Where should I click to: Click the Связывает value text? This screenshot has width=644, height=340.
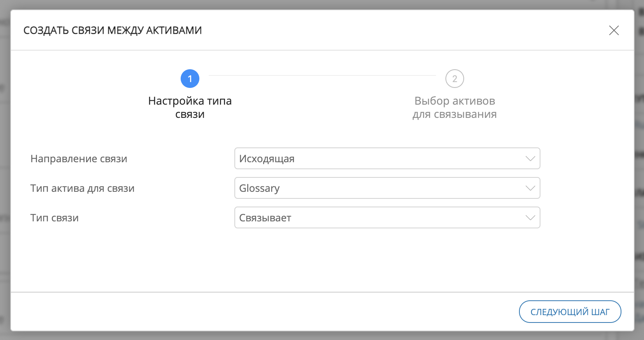[265, 218]
